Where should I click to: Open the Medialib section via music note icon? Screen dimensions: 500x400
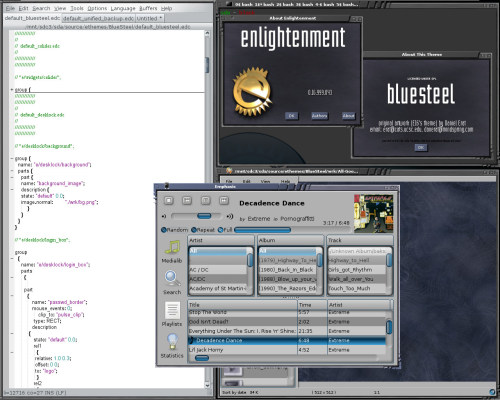172,248
